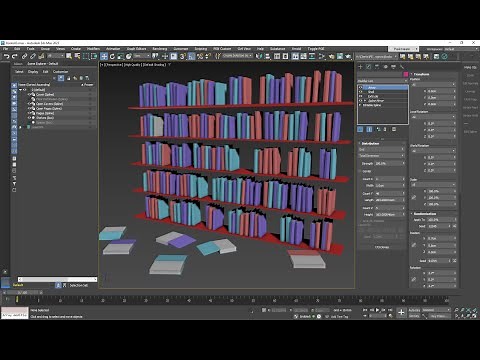This screenshot has width=480, height=360.
Task: Activate the Select and Scale tool
Action: 121,56
